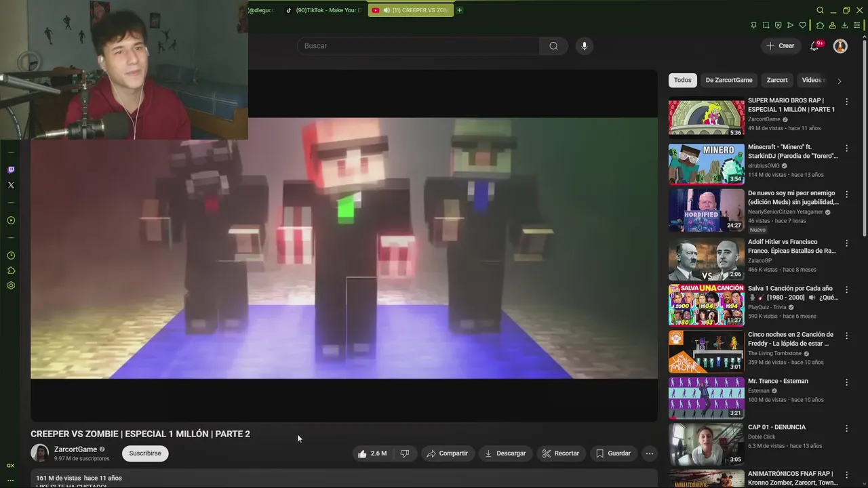The height and width of the screenshot is (488, 868).
Task: Click the Crear button
Action: pyautogui.click(x=781, y=46)
